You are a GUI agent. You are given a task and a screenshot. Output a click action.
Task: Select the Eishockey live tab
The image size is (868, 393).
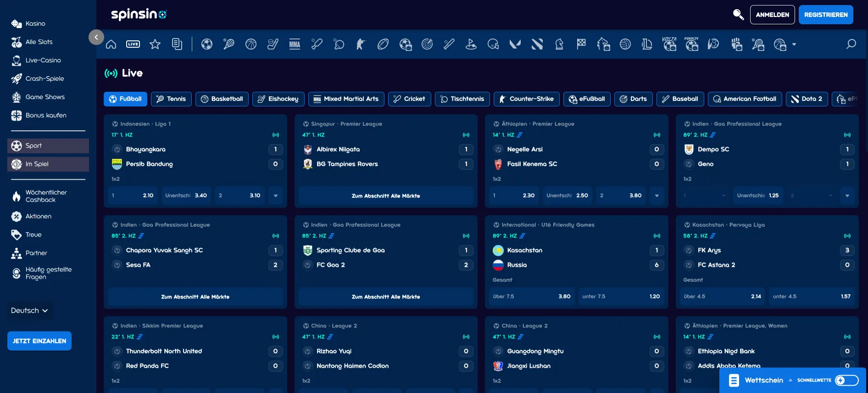pos(278,99)
